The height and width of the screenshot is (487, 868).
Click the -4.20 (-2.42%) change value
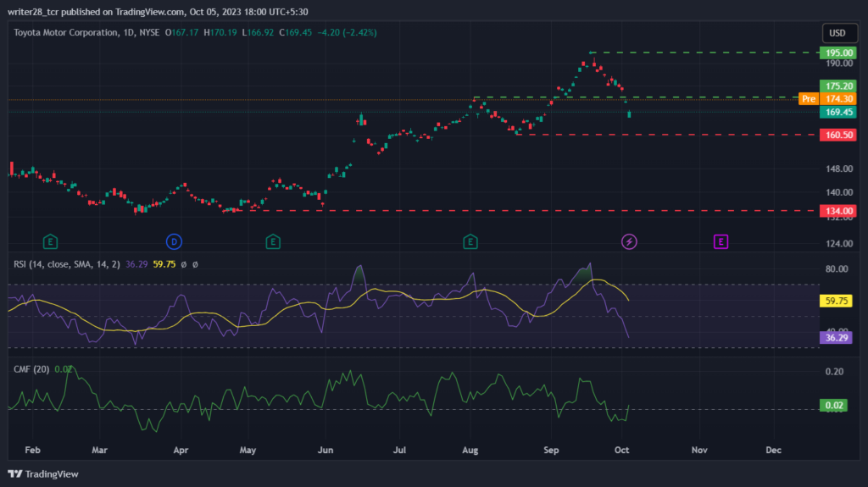[x=347, y=33]
